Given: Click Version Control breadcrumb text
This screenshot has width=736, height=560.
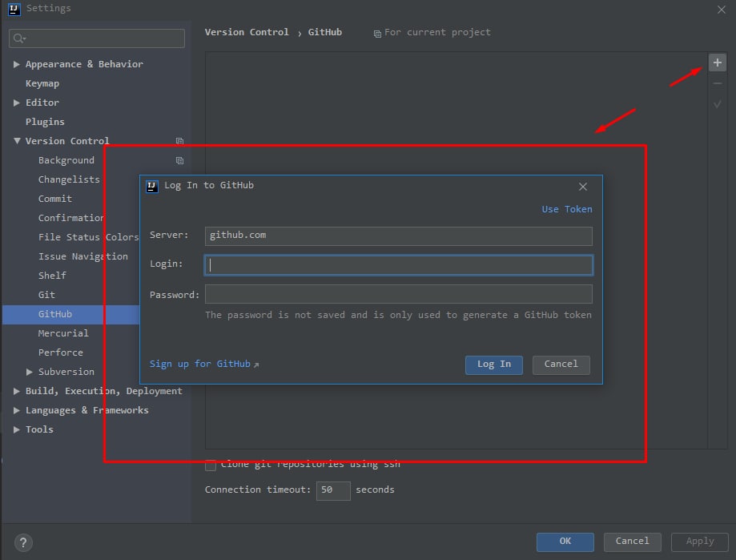Looking at the screenshot, I should tap(247, 32).
